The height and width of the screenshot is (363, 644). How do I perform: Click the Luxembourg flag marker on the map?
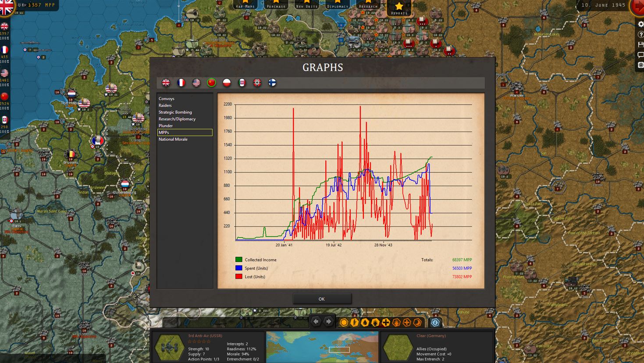click(125, 184)
